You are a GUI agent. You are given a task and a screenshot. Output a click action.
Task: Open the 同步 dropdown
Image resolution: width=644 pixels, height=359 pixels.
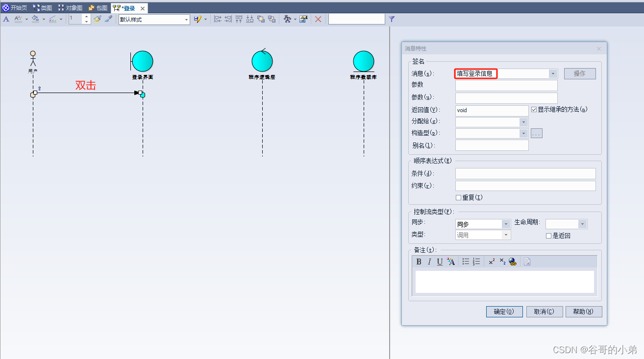506,224
